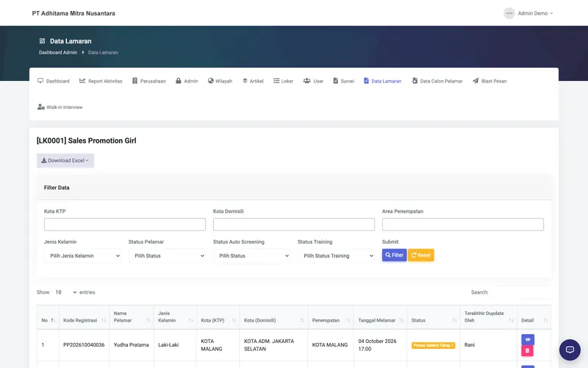Open Status Training dropdown
The width and height of the screenshot is (588, 368).
pos(337,255)
